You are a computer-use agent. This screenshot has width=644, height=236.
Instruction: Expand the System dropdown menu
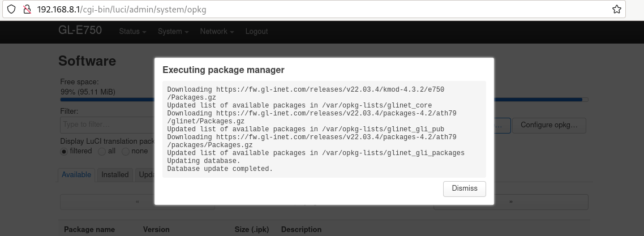[173, 32]
